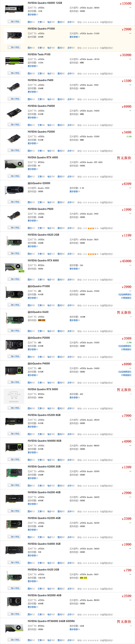
Task: Expand 更多参数 under 丽台Quadro Q5000
Action: pyautogui.click(x=75, y=192)
